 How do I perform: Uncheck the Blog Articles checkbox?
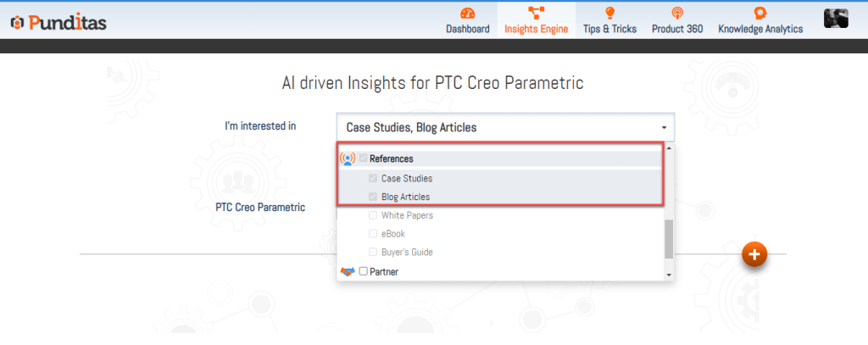[x=373, y=197]
